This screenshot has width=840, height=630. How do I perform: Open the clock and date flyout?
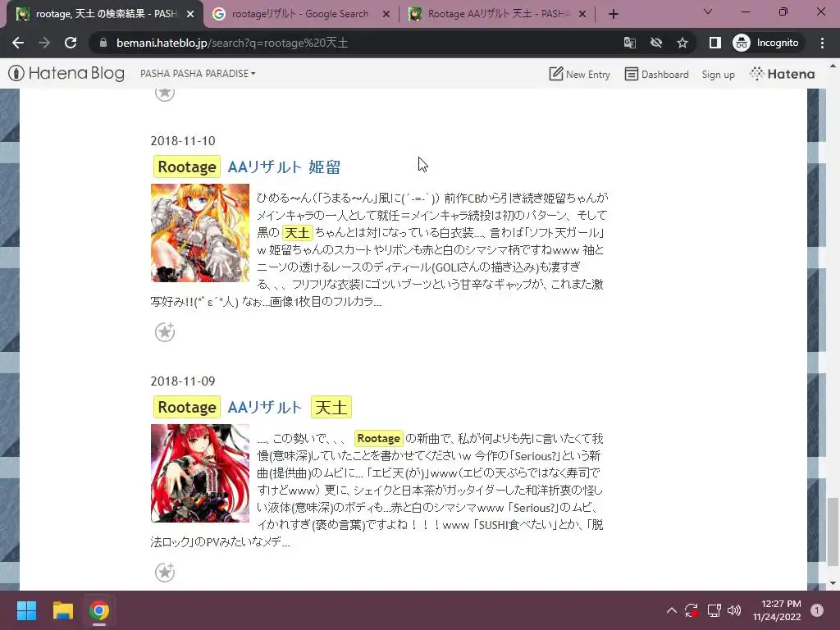777,610
